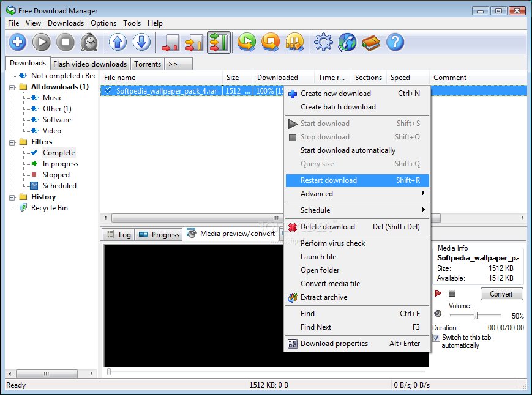
Task: Open the Tools menu
Action: click(132, 23)
